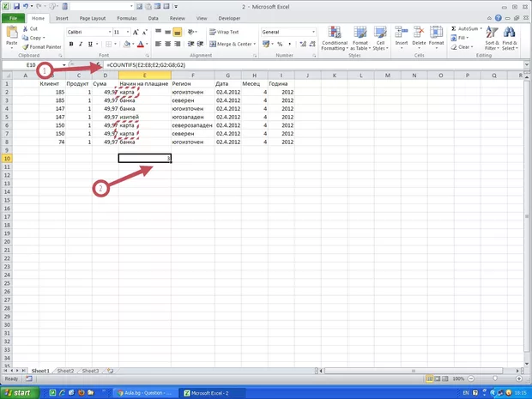Click the Fill button in Editing
This screenshot has width=532, height=399.
click(460, 38)
